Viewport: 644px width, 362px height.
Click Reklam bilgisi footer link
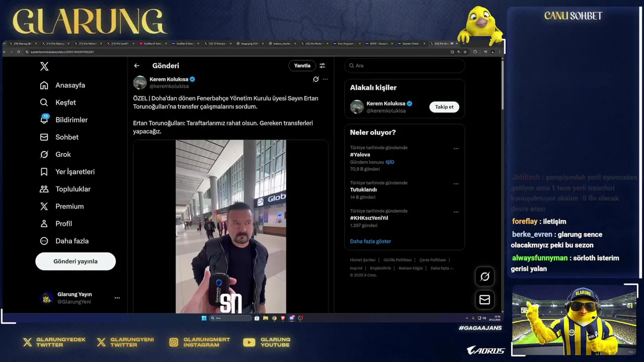tap(411, 268)
